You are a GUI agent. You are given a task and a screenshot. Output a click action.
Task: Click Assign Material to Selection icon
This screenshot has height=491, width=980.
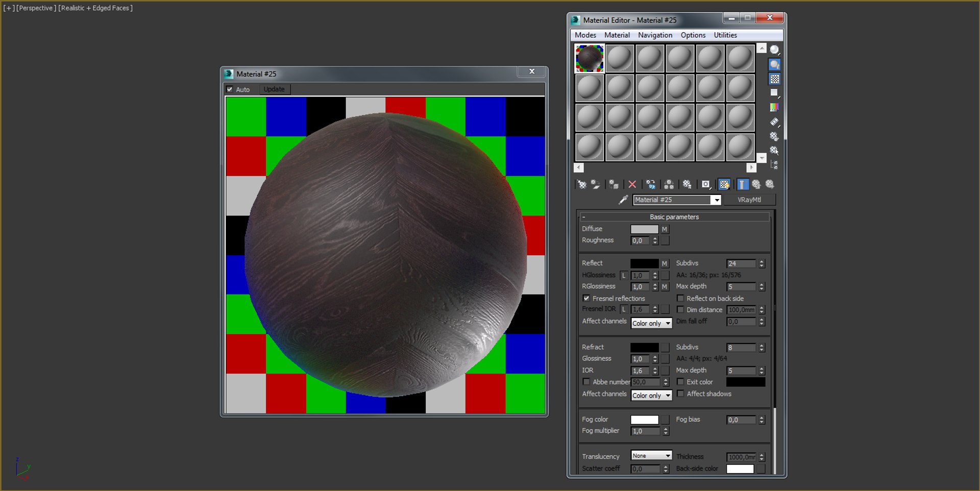(x=614, y=185)
